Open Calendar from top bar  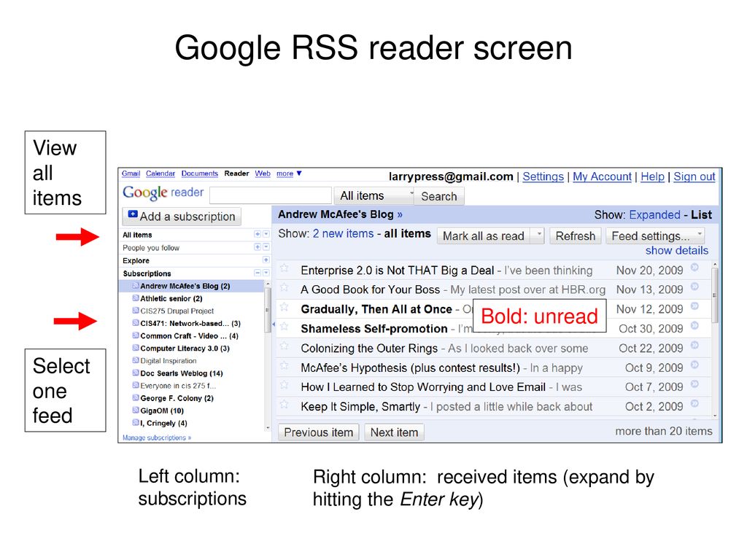tap(160, 174)
